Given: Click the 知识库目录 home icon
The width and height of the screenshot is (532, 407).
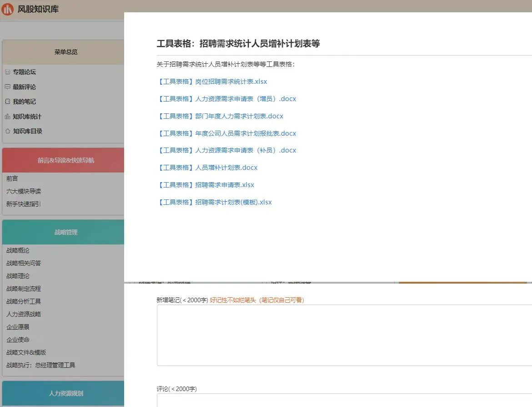Looking at the screenshot, I should coord(7,131).
